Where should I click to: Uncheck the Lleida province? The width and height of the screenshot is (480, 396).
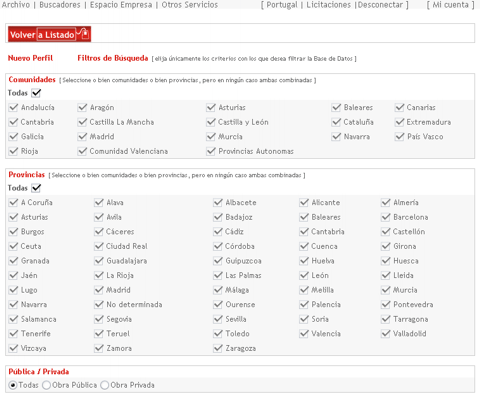(386, 275)
